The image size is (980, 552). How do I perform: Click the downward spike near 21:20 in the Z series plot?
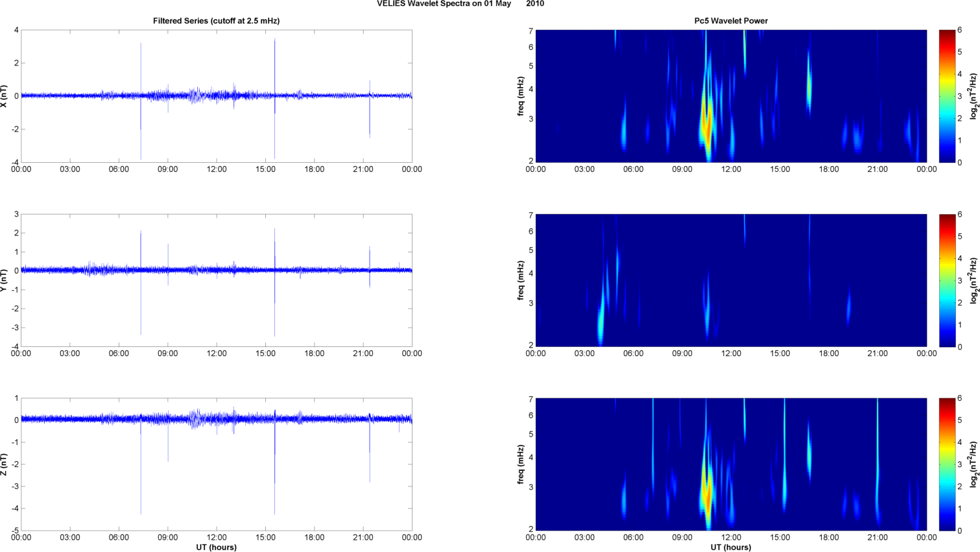point(370,451)
